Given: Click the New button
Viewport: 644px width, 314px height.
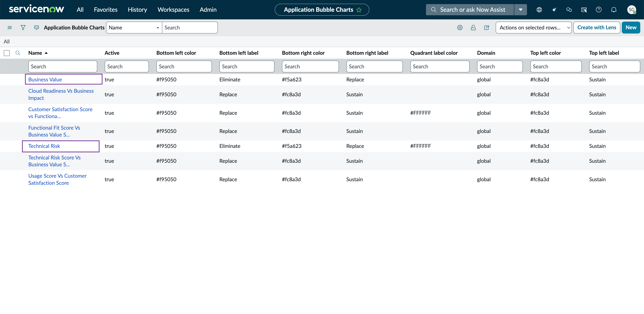Looking at the screenshot, I should [631, 28].
